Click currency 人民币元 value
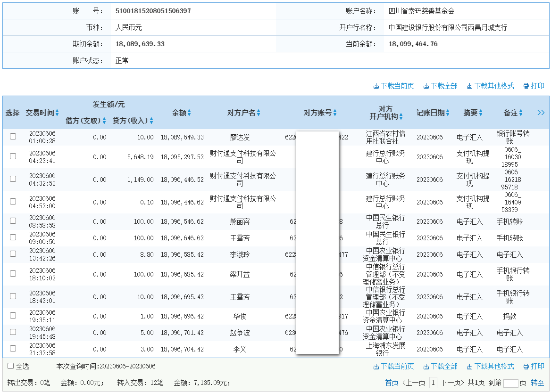Image resolution: width=551 pixels, height=392 pixels. [129, 27]
